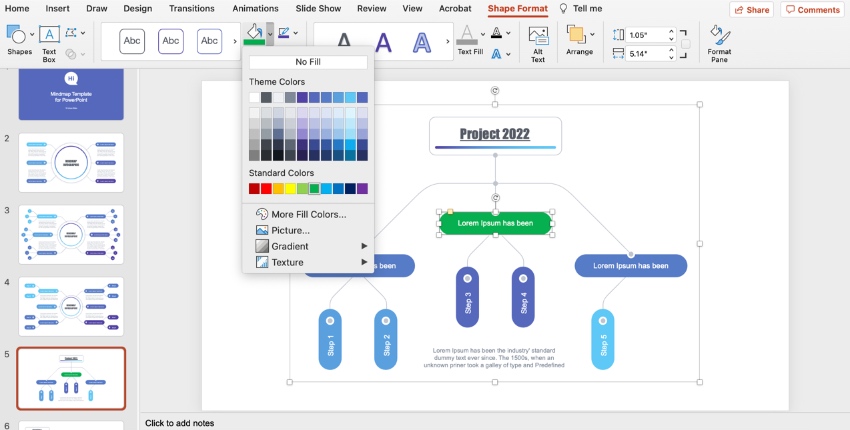
Task: Toggle the lock aspect ratio checkbox
Action: point(686,44)
